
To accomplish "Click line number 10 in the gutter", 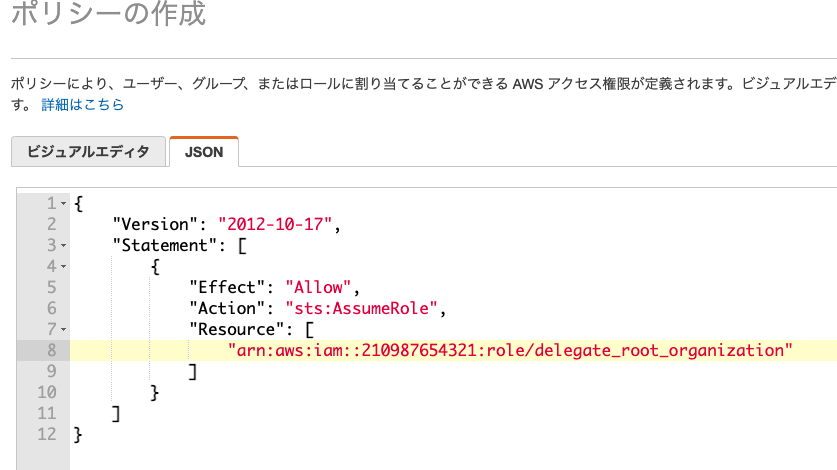I will (47, 393).
